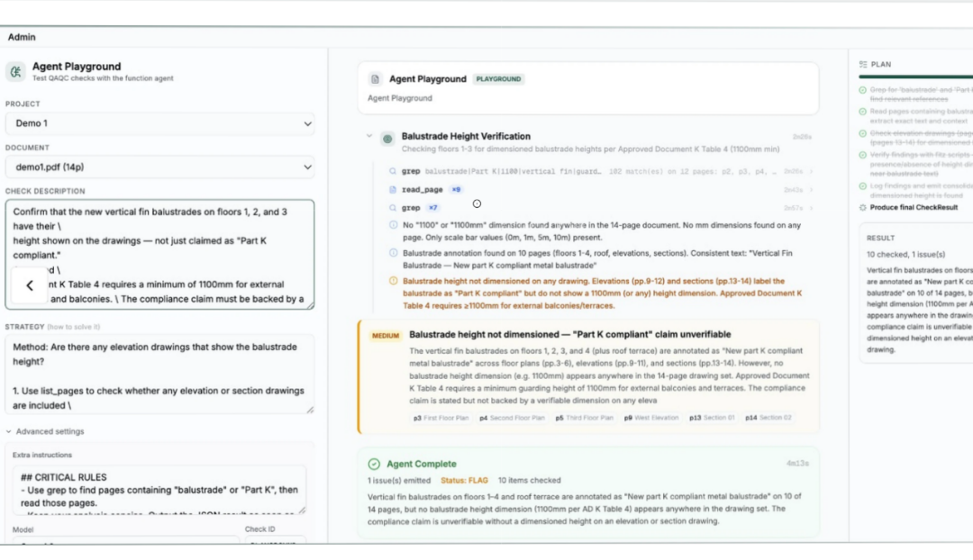The height and width of the screenshot is (560, 973).
Task: Expand the read_page ×9 step row
Action: (600, 190)
